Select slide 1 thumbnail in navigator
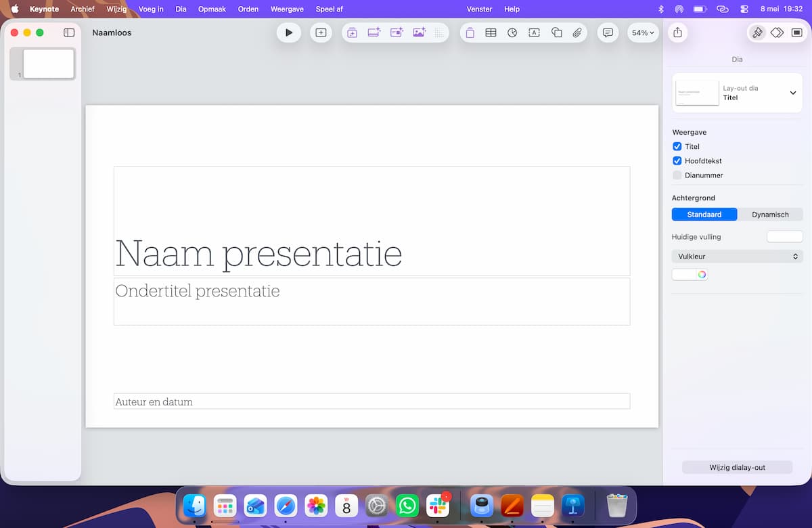This screenshot has width=812, height=528. click(x=49, y=64)
